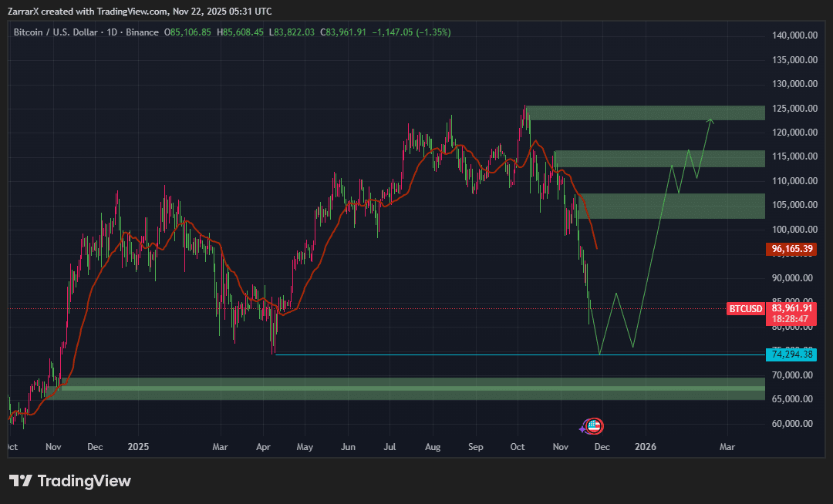Select the green projected path arrow head
This screenshot has height=504, width=833.
click(710, 122)
